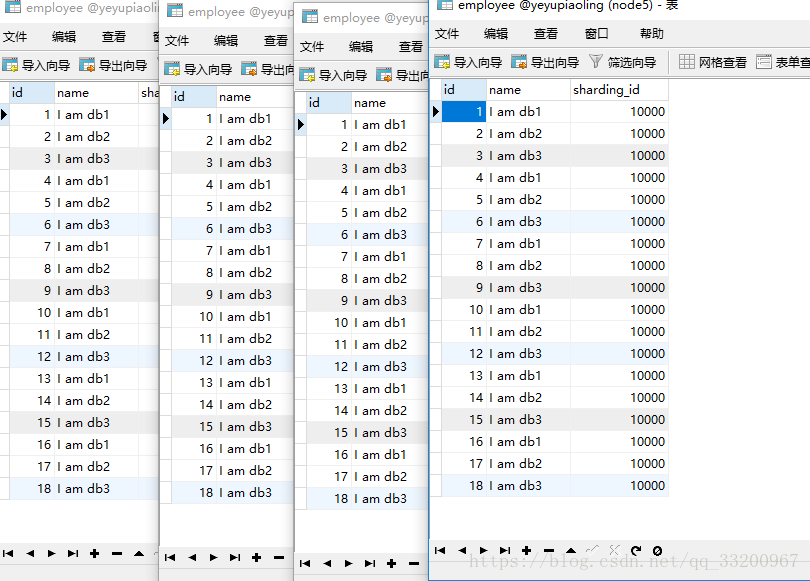Click the name column header in node5 window
Screen dimensions: 810x581
(x=526, y=90)
